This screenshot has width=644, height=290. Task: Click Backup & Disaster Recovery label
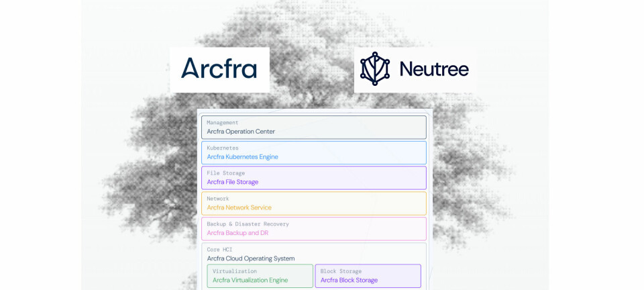(248, 224)
